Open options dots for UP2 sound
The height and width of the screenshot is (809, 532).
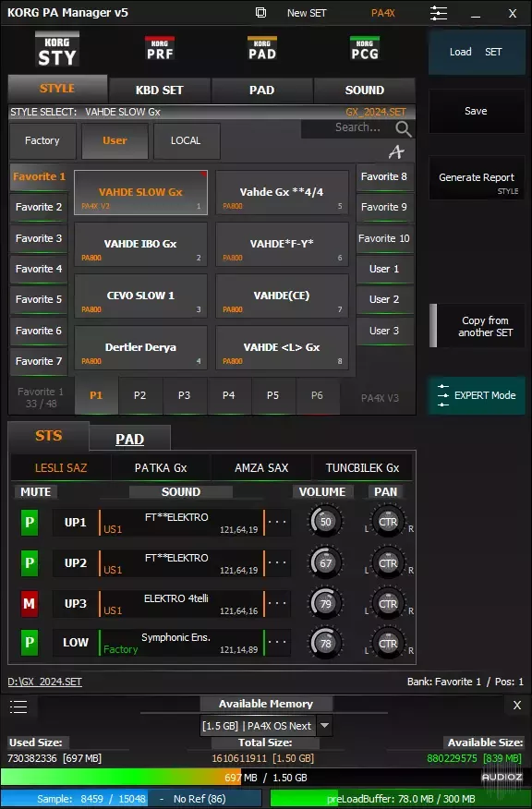[278, 563]
